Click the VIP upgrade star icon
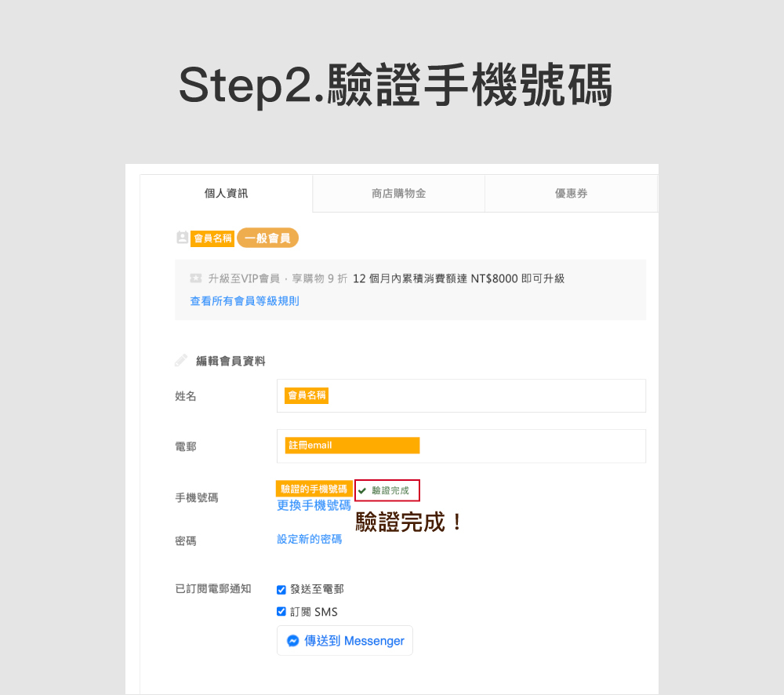This screenshot has height=695, width=784. pyautogui.click(x=195, y=278)
